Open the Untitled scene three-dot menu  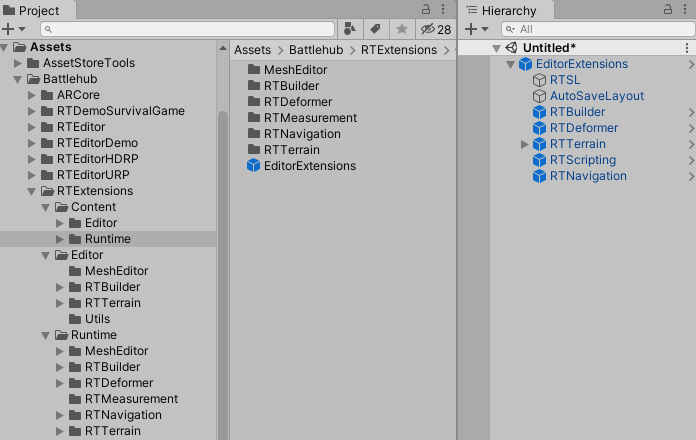click(x=687, y=48)
